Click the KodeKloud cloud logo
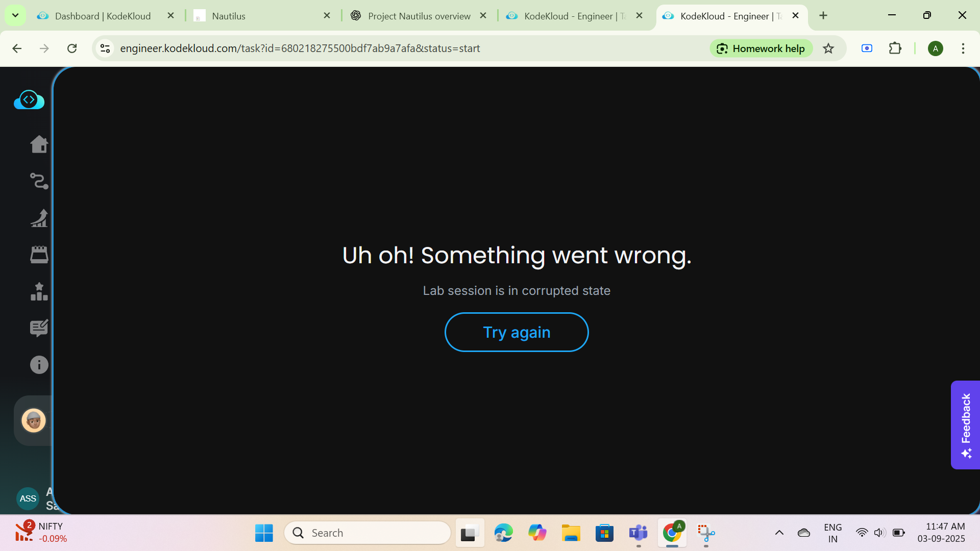Viewport: 980px width, 551px height. [x=29, y=100]
